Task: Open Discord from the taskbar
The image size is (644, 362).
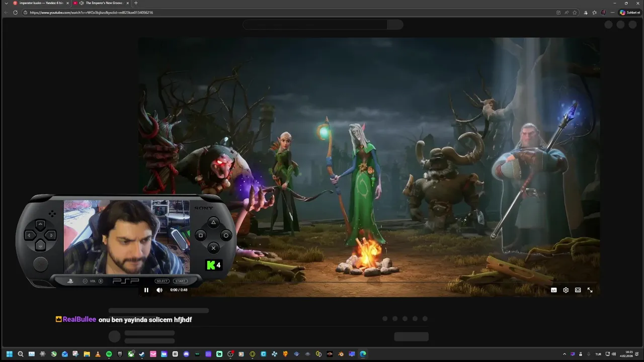Action: coord(186,354)
